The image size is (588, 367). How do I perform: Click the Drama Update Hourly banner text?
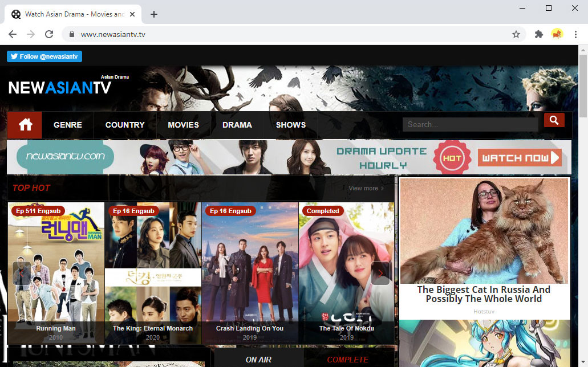coord(382,158)
